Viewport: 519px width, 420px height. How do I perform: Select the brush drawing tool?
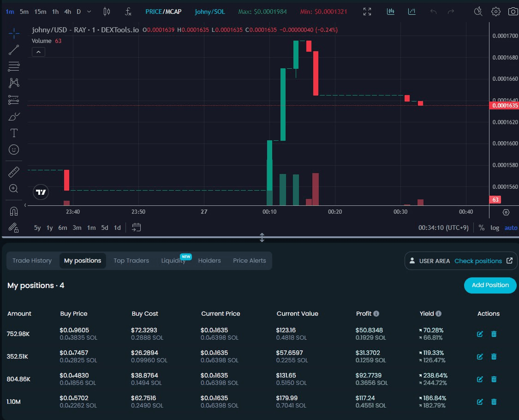tap(14, 117)
